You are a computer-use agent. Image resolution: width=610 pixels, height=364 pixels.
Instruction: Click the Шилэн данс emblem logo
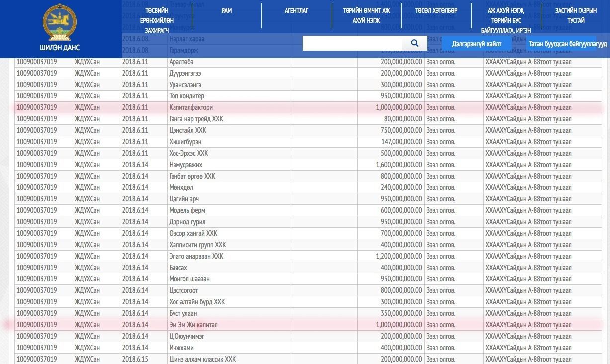(60, 23)
